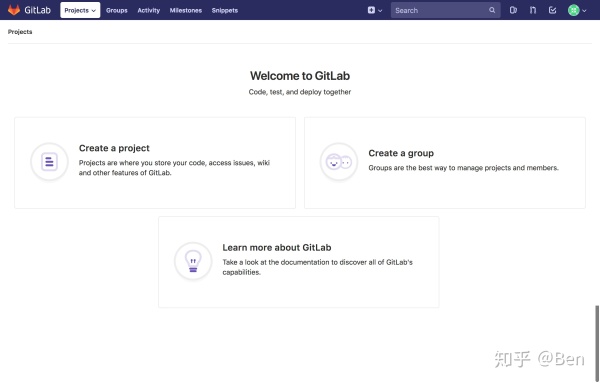Image resolution: width=600 pixels, height=383 pixels.
Task: Click the Create a group heading
Action: pyautogui.click(x=401, y=153)
